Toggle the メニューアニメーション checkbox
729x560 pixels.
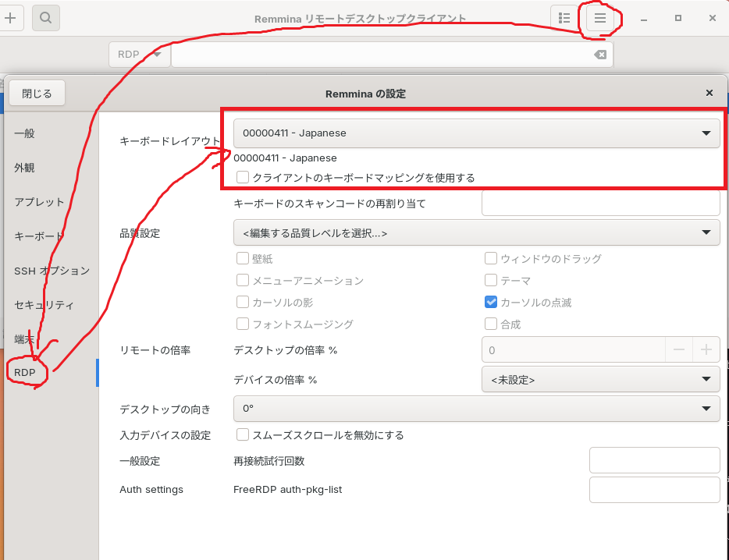(x=243, y=280)
